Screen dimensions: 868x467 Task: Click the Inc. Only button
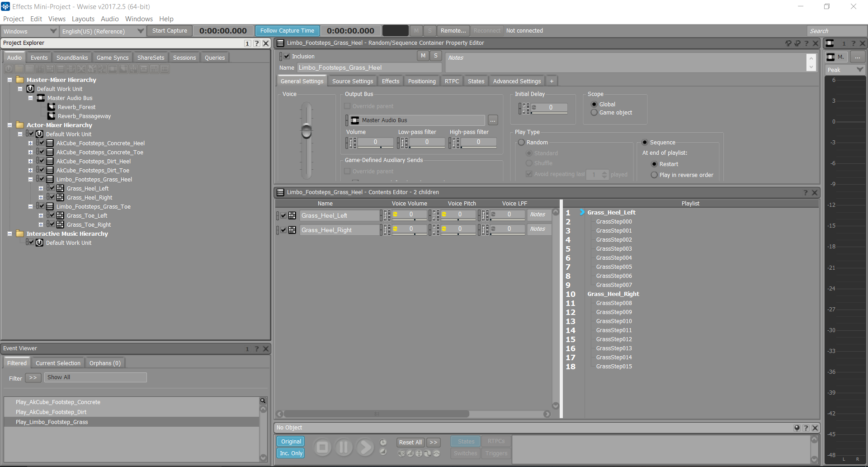pos(291,453)
